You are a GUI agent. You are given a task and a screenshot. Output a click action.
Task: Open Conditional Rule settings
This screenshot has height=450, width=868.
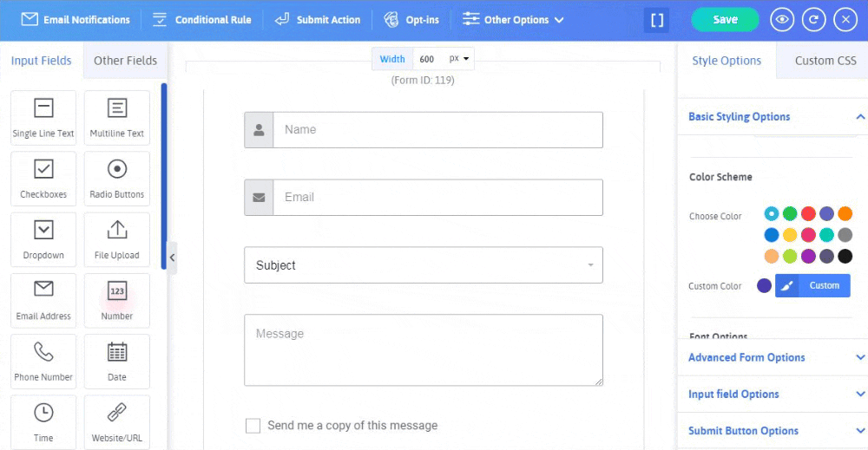click(201, 20)
